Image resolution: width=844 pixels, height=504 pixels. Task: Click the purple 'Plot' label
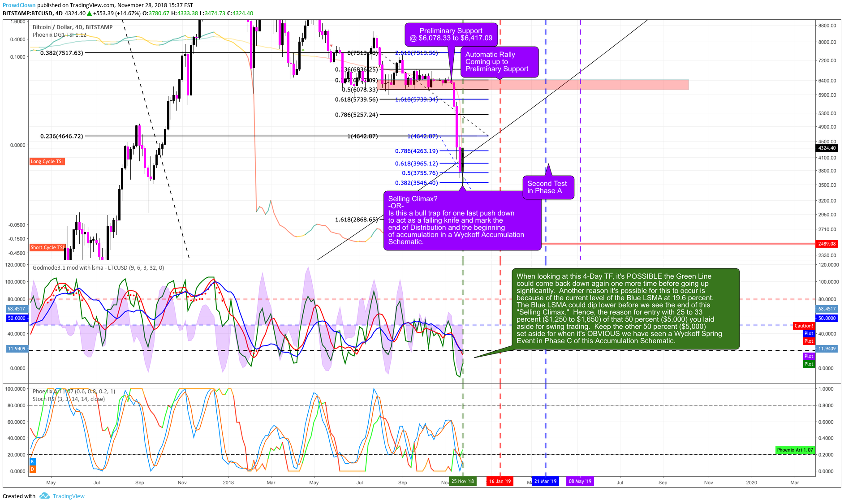[x=809, y=356]
